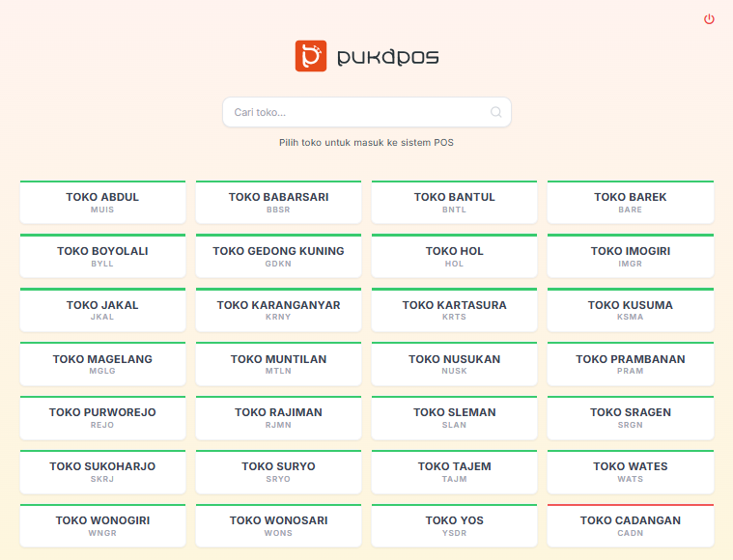Screen dimensions: 733x560
Task: Select the TOKO HOL card
Action: pos(454,256)
